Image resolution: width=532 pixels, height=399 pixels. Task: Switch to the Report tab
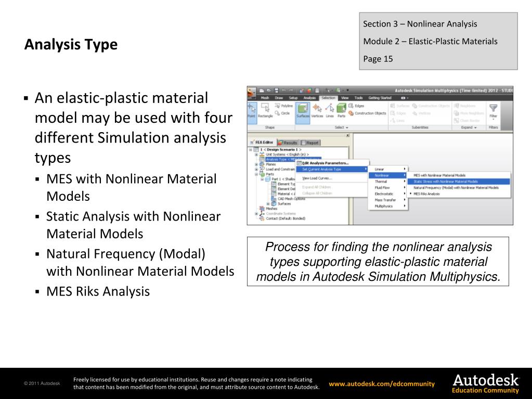(x=310, y=143)
